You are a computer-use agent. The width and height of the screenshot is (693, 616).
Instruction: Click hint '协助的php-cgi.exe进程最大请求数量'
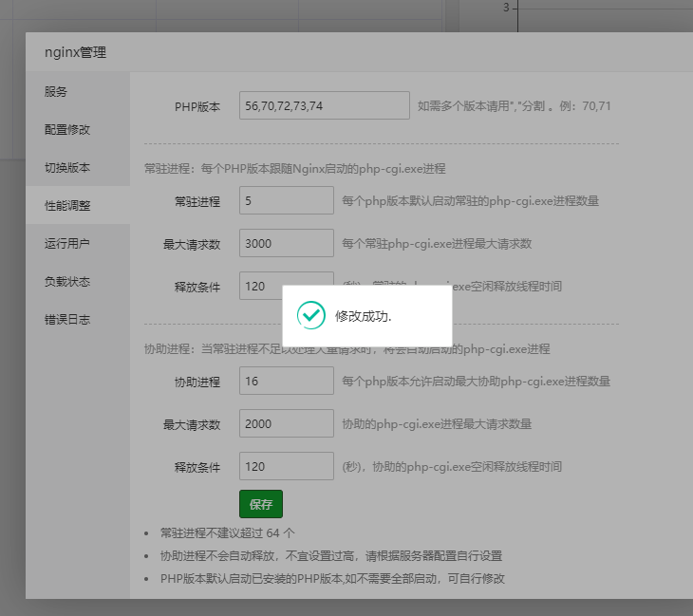pyautogui.click(x=437, y=424)
